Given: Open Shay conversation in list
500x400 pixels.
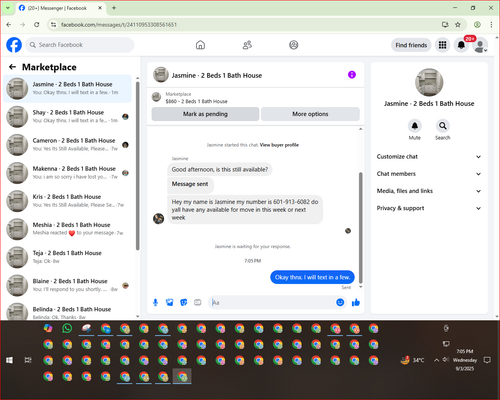Looking at the screenshot, I should pos(68,117).
